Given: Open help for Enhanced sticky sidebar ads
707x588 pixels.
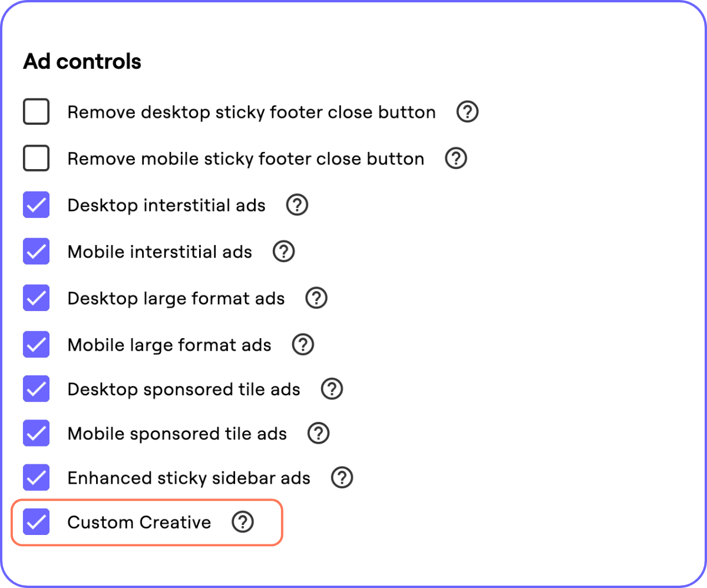Looking at the screenshot, I should 342,478.
